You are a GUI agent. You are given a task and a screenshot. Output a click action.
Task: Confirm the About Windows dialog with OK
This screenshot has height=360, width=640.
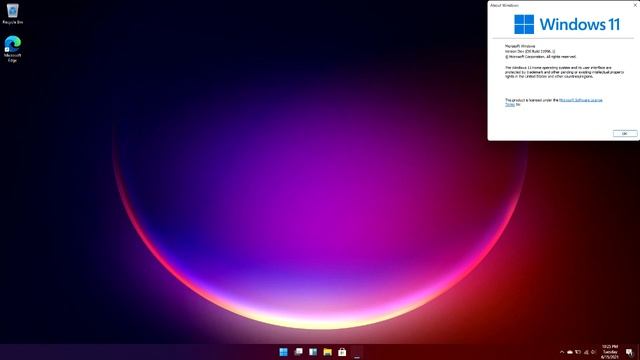(x=624, y=133)
